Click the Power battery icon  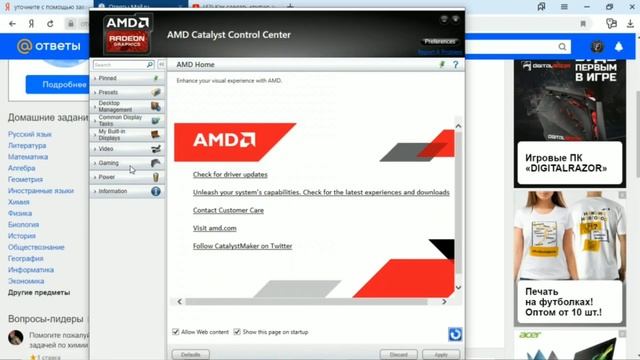[156, 177]
